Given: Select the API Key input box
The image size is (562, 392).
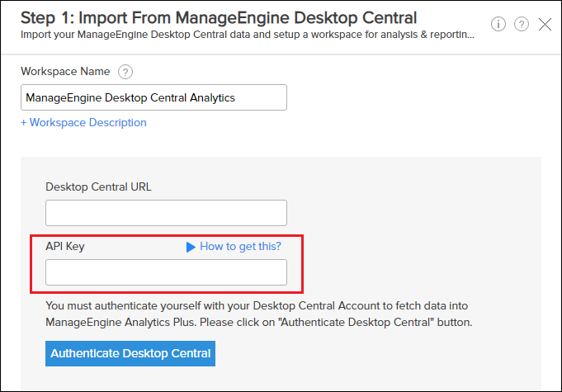Looking at the screenshot, I should [x=166, y=272].
